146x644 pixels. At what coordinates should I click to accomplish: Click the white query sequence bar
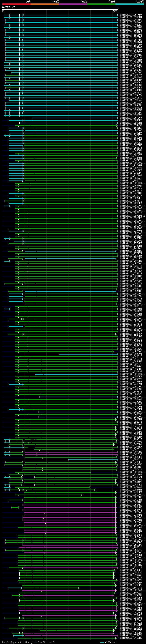click(x=60, y=9)
